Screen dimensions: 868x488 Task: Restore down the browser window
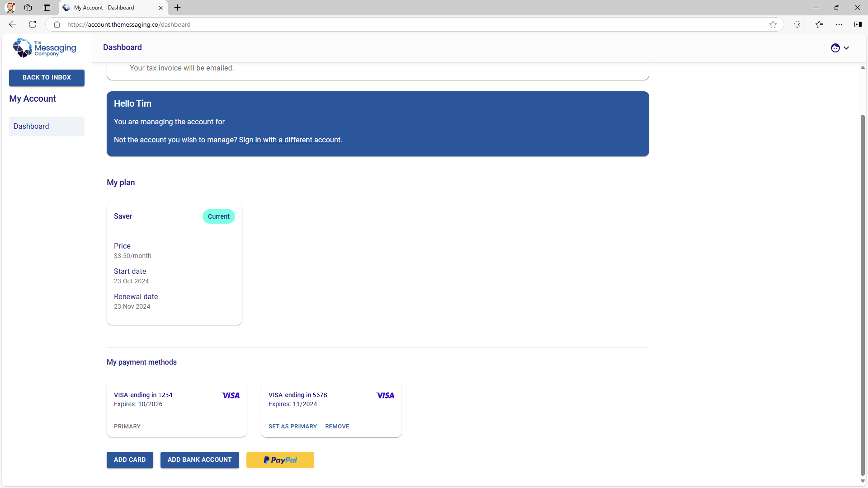[x=837, y=7]
